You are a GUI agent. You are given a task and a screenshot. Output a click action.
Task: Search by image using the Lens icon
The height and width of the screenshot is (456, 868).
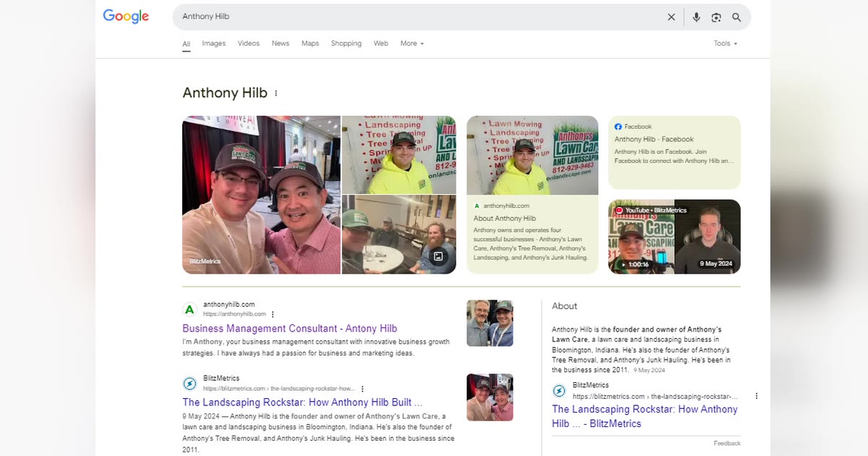(716, 17)
